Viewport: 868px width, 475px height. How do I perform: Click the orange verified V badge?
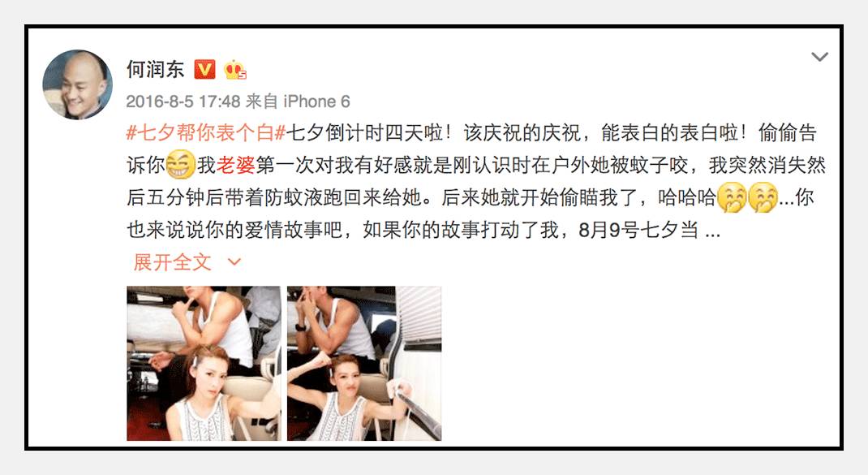tap(204, 69)
